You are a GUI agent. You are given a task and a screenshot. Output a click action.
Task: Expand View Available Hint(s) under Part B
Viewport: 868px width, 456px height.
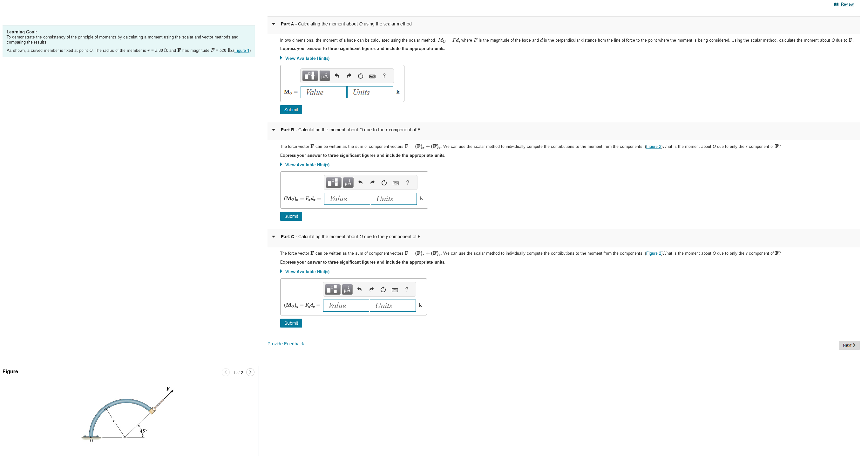[307, 165]
